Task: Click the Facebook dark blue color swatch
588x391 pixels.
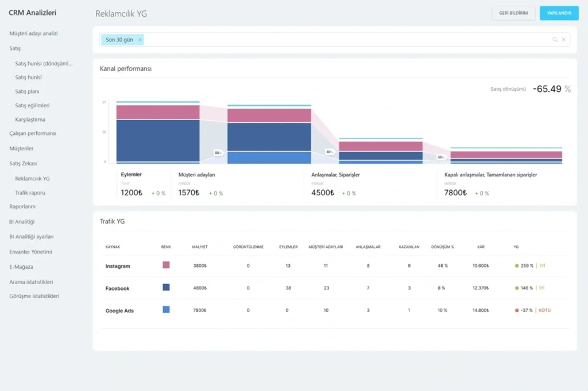Action: (x=166, y=287)
